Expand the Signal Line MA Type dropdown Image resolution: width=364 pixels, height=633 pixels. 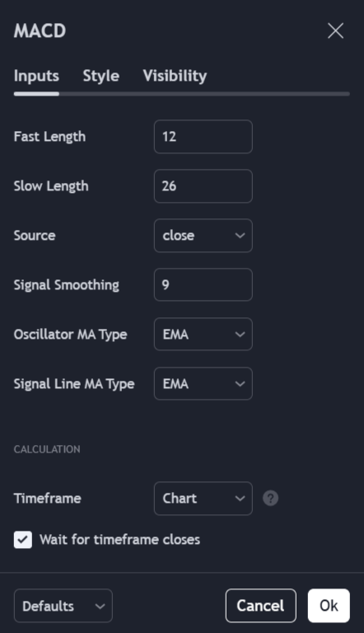[203, 383]
